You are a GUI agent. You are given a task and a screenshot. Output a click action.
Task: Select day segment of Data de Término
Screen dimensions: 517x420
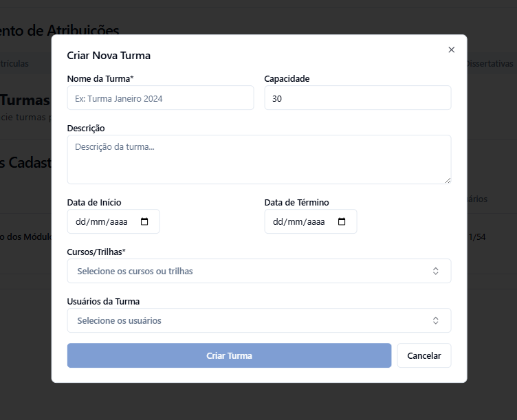coord(277,222)
